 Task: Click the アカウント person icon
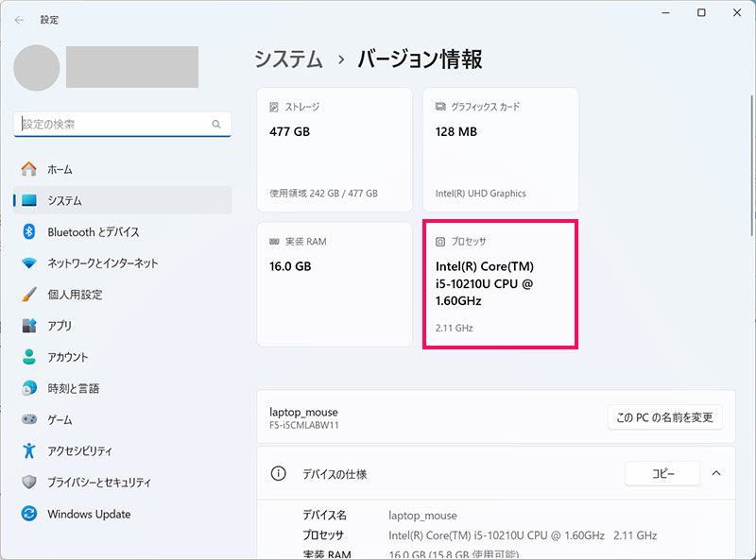(29, 357)
